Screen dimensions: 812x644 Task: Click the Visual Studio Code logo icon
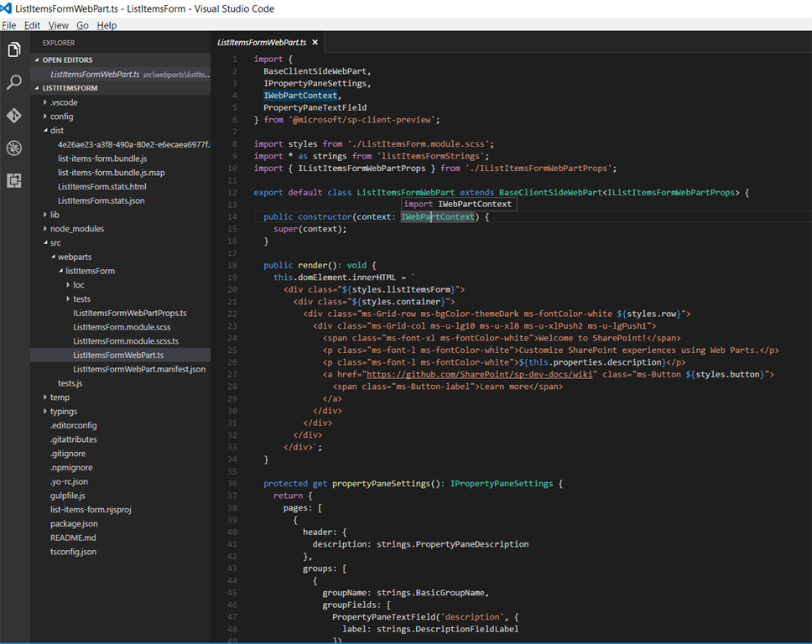pos(7,8)
